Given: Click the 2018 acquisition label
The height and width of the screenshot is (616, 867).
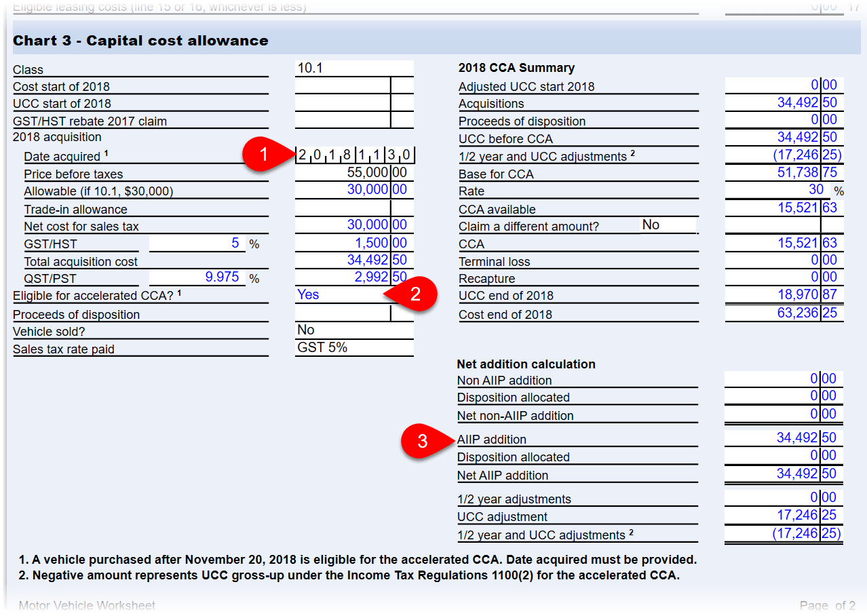Looking at the screenshot, I should tap(57, 137).
